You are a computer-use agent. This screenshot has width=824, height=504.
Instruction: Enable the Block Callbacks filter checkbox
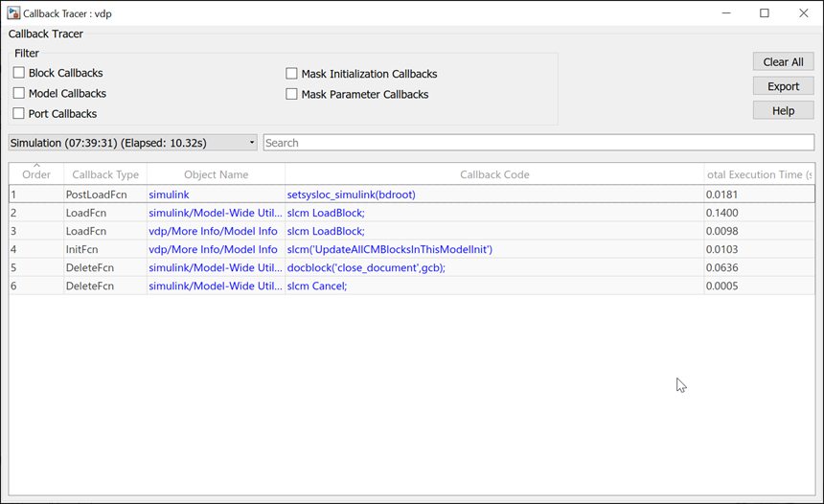pyautogui.click(x=19, y=73)
